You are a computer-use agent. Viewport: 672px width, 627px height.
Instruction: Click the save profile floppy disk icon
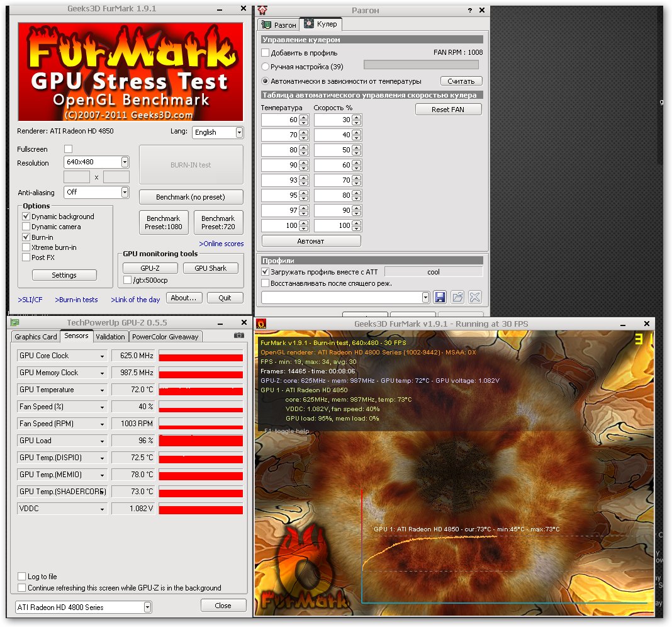[x=440, y=297]
